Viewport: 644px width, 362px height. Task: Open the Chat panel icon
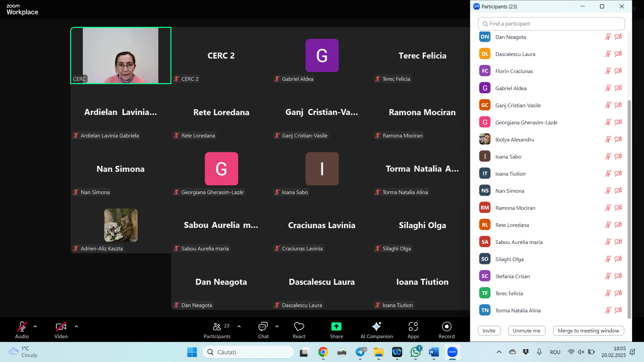tap(263, 326)
